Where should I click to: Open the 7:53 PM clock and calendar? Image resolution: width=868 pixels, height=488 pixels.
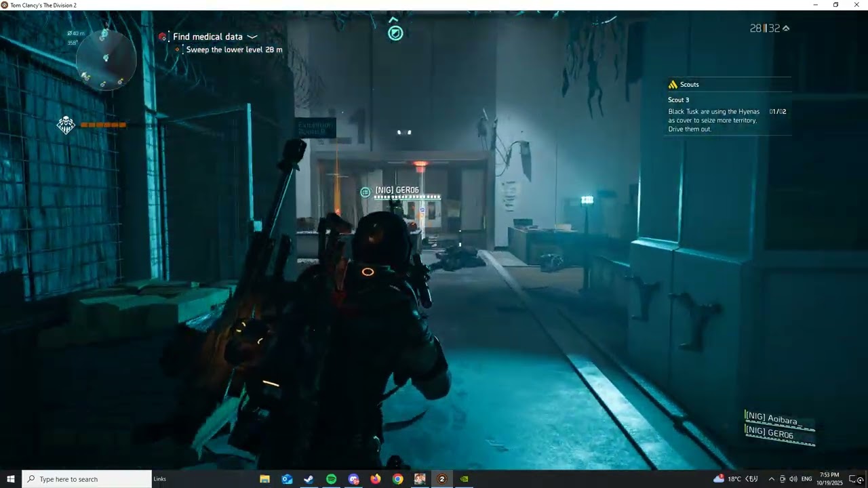(x=829, y=479)
